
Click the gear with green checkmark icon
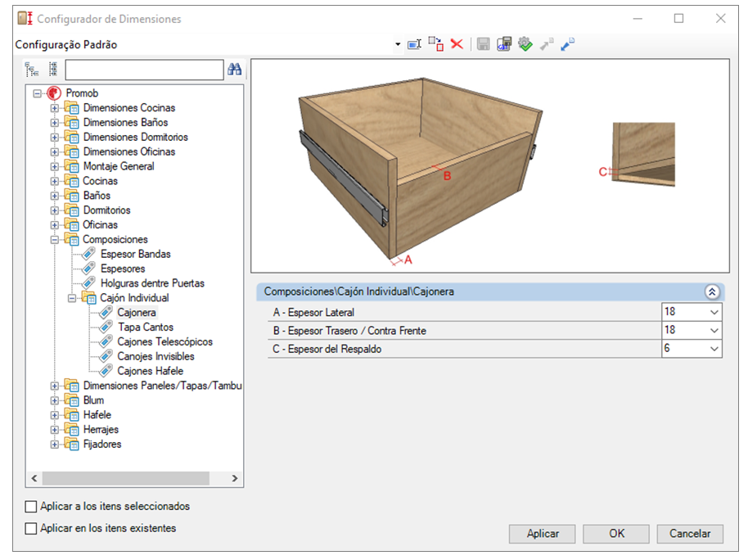tap(525, 44)
